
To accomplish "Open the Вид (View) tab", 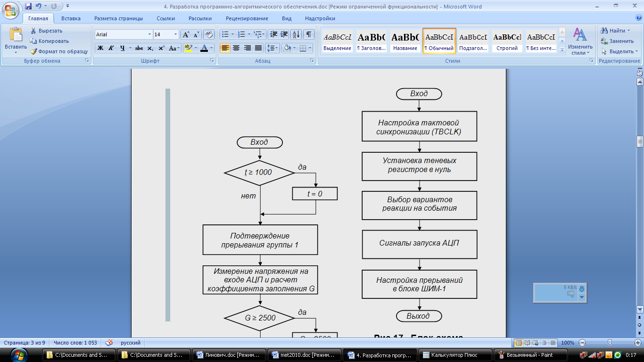I will pos(287,18).
